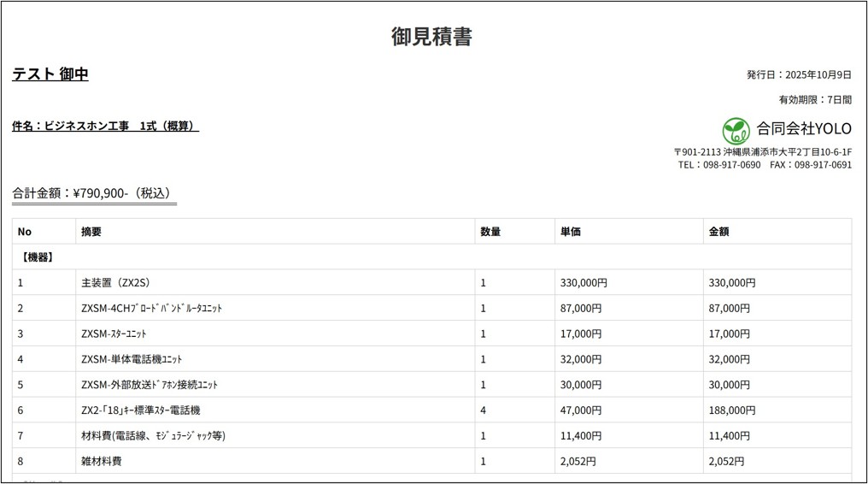Select the テスト 御中 recipient name

[x=50, y=74]
